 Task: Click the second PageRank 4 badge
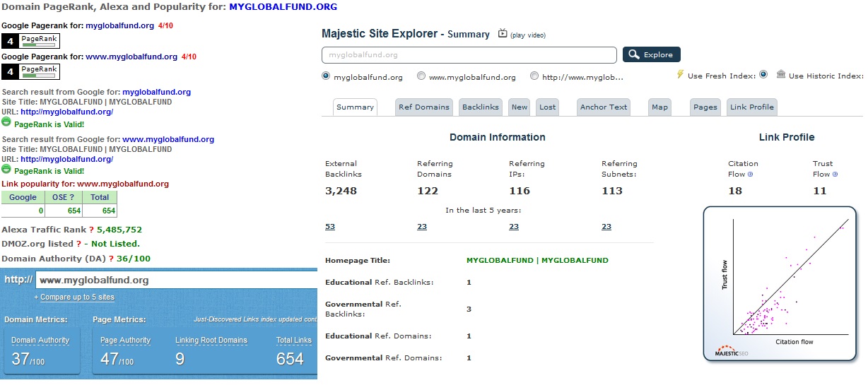point(30,71)
